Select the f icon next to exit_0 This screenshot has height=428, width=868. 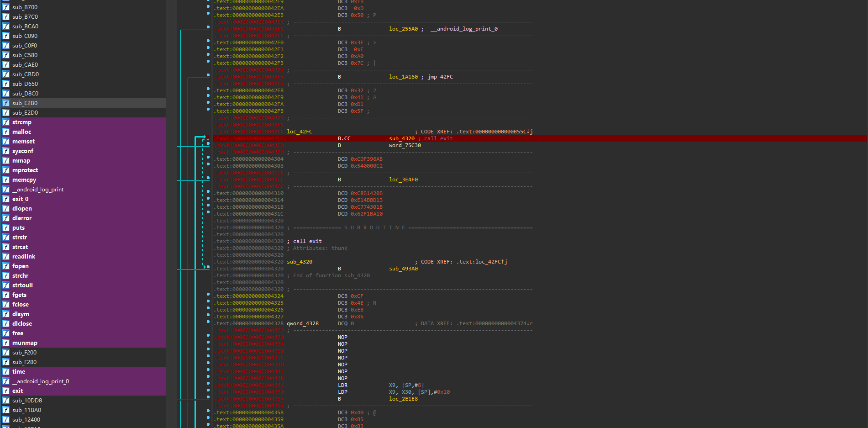(5, 199)
